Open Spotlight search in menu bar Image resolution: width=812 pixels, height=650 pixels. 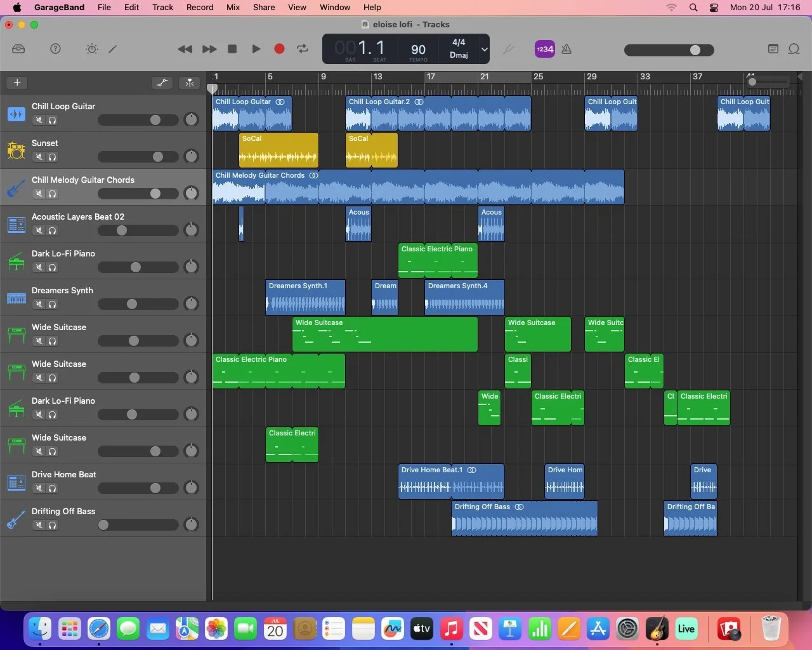click(x=693, y=8)
